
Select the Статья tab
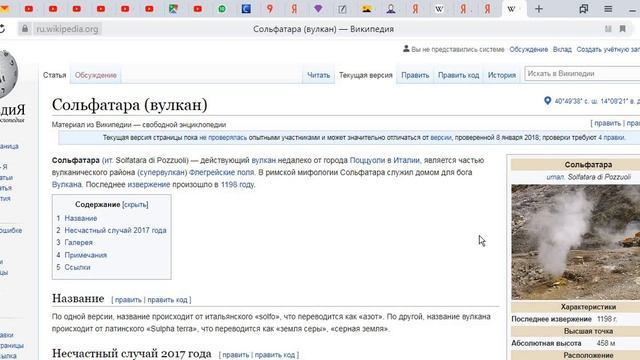[55, 75]
